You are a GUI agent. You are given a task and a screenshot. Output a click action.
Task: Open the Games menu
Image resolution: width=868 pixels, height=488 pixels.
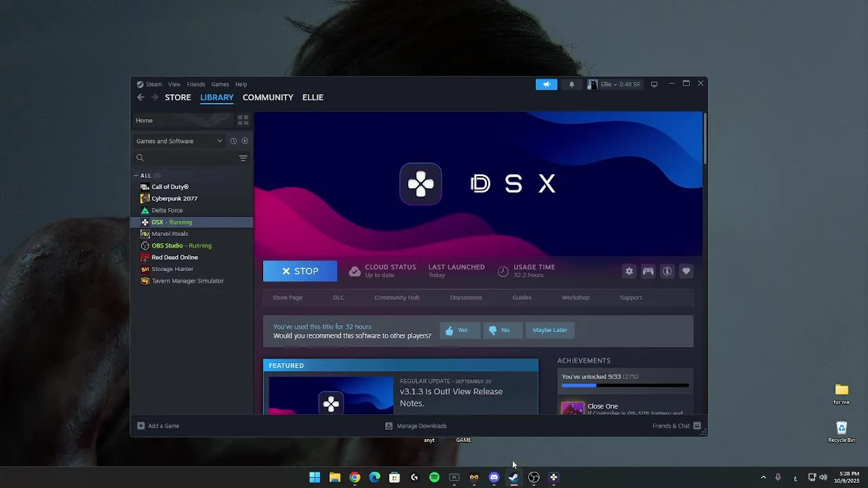tap(220, 84)
